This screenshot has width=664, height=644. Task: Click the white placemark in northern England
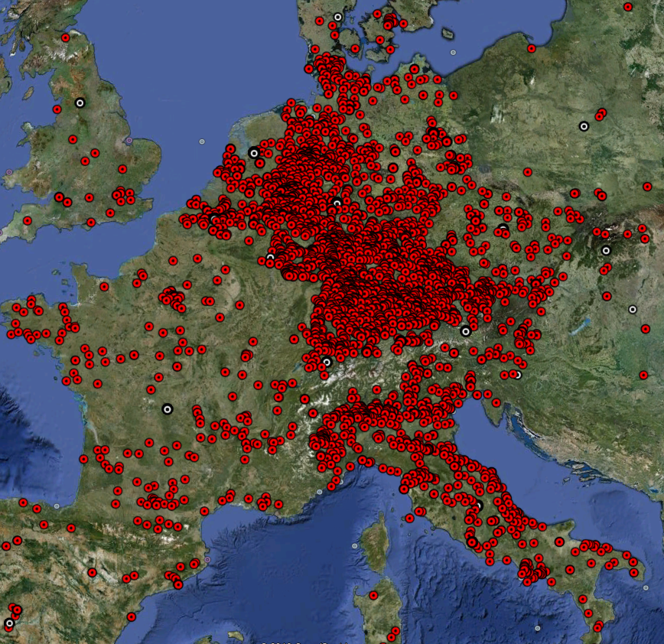coord(80,103)
